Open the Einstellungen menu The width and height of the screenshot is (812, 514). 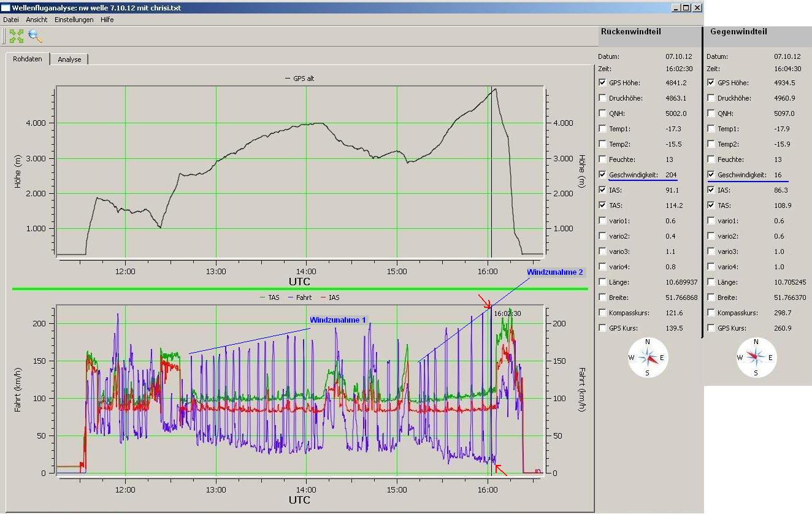[x=74, y=20]
